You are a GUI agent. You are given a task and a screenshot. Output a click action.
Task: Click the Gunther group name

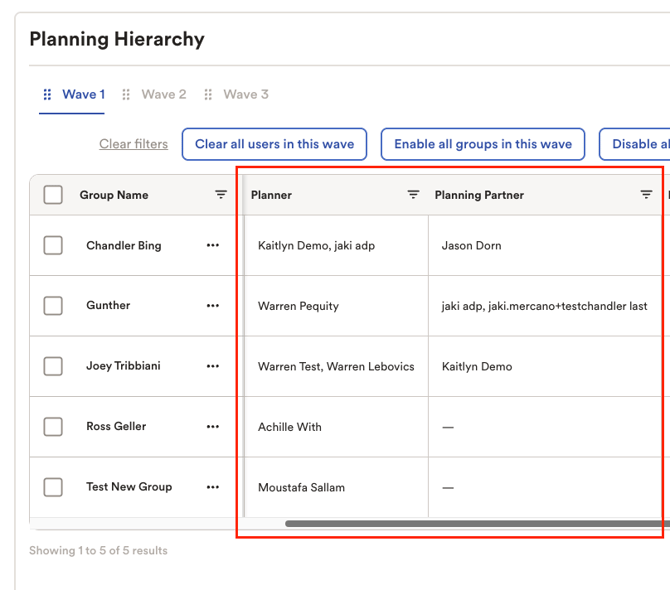pos(108,305)
